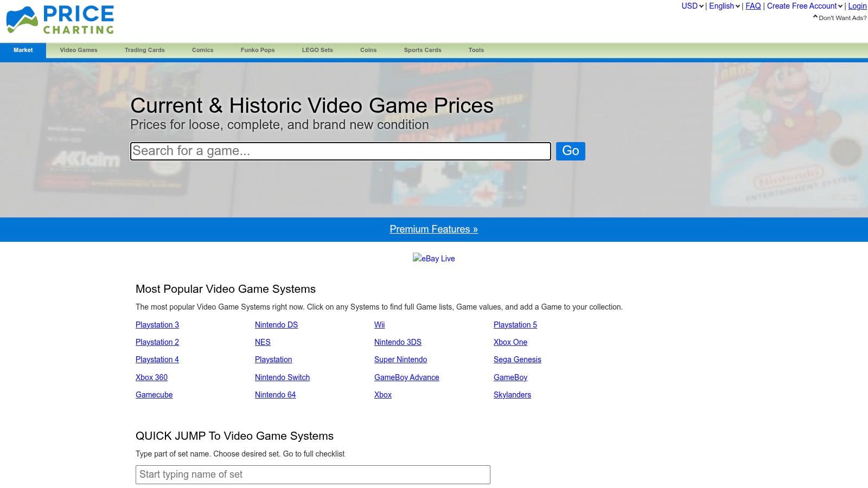
Task: Open the LEGO Sets menu
Action: 317,50
